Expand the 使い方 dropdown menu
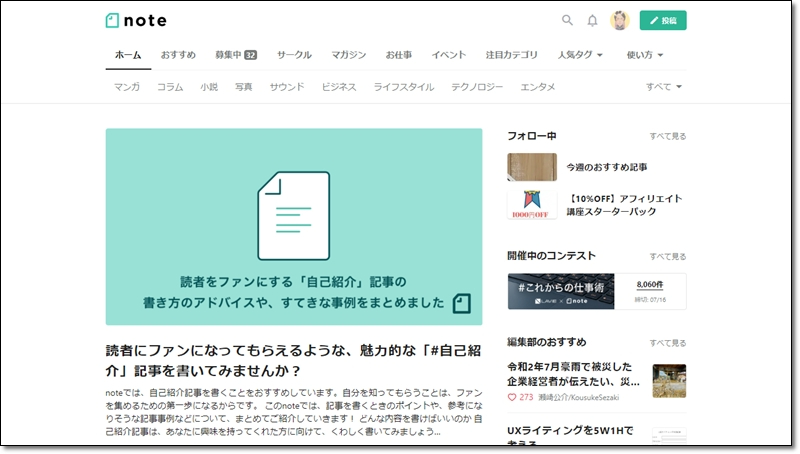Viewport: 800px width, 454px height. pos(645,55)
